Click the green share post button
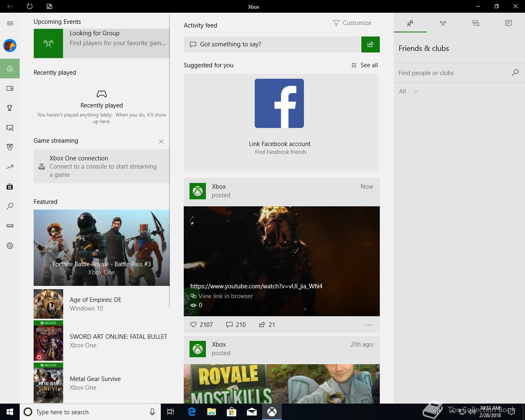This screenshot has height=420, width=525. (x=370, y=44)
